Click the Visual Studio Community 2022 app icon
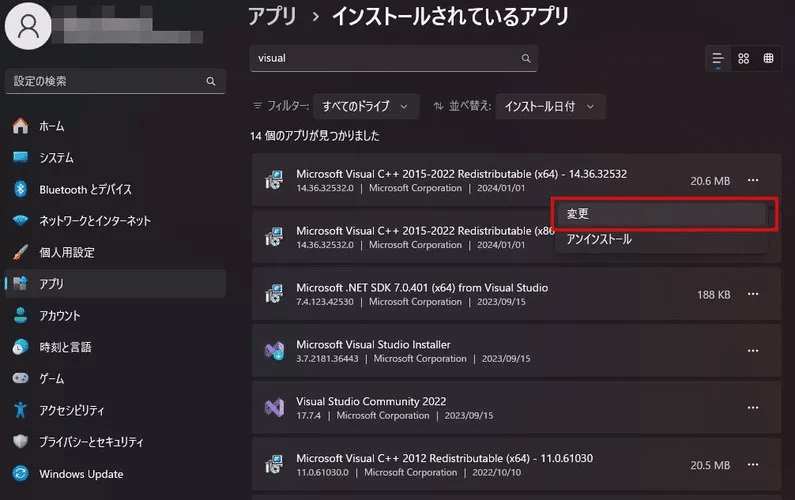 point(274,408)
